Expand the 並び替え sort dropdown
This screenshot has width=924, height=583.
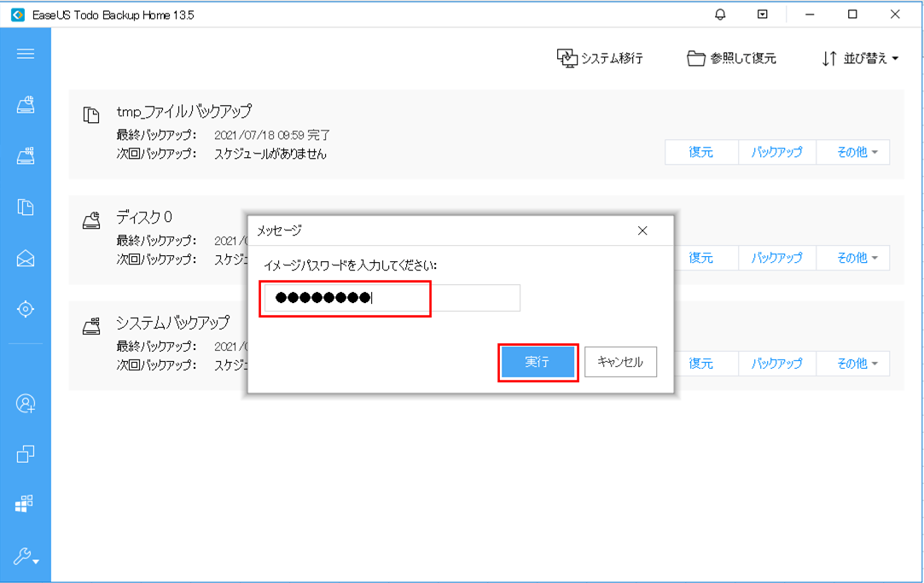pos(860,59)
